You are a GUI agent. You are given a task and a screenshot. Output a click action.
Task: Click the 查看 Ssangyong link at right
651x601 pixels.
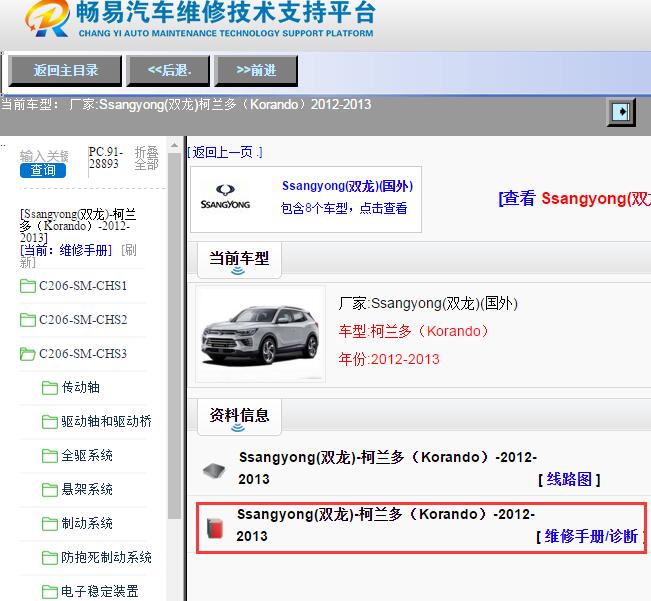pyautogui.click(x=574, y=198)
